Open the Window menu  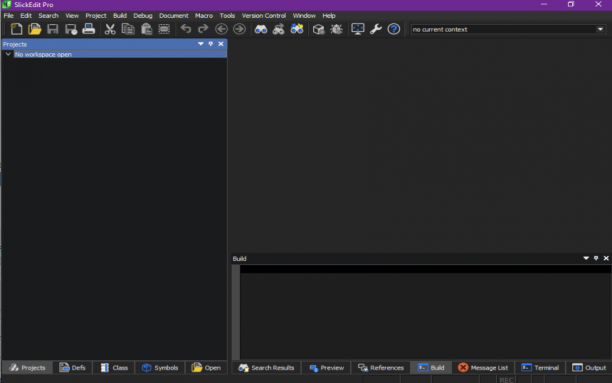(304, 16)
